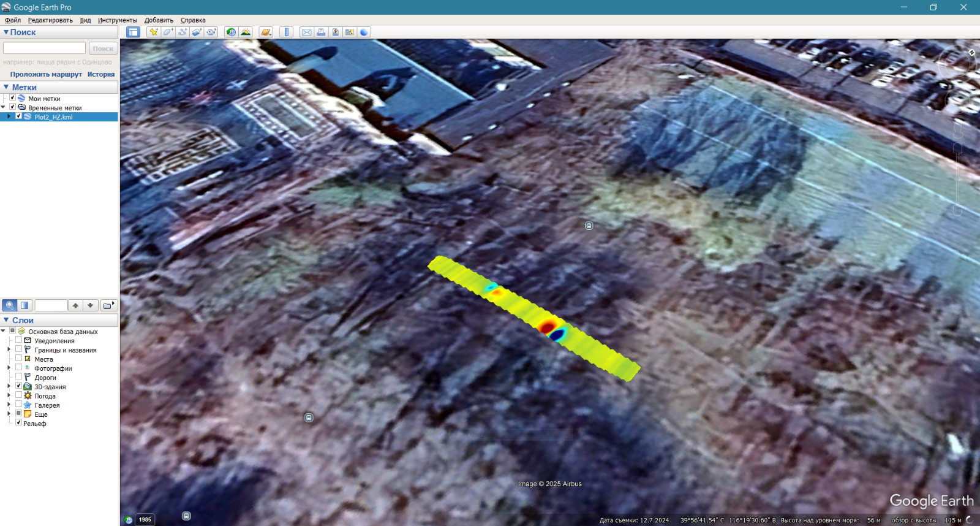Open the История search history link

[101, 74]
